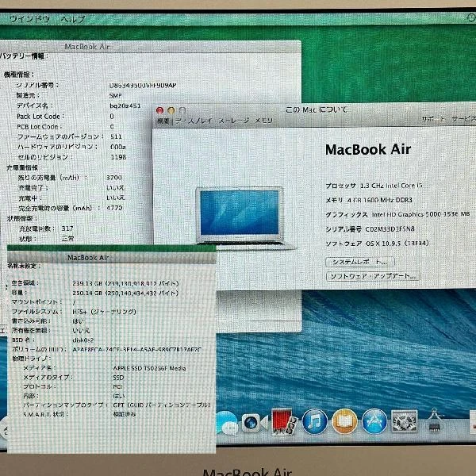This screenshot has height=476, width=476.
Task: Click the 書き込み可能 はい row
Action: click(x=48, y=321)
